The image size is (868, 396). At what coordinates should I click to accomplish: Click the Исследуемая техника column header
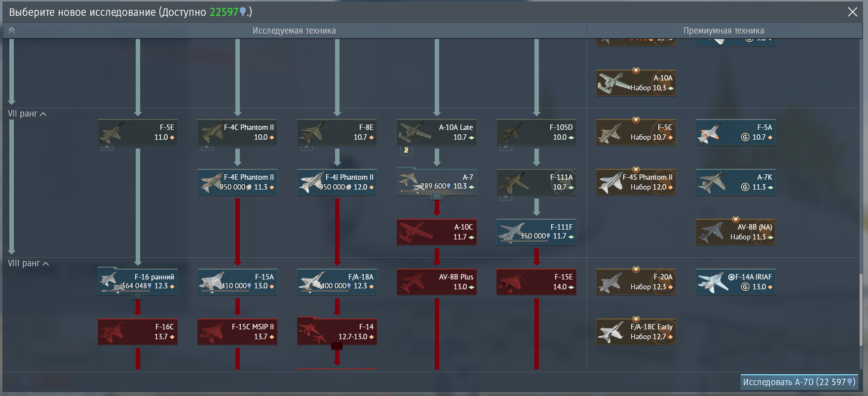coord(294,31)
